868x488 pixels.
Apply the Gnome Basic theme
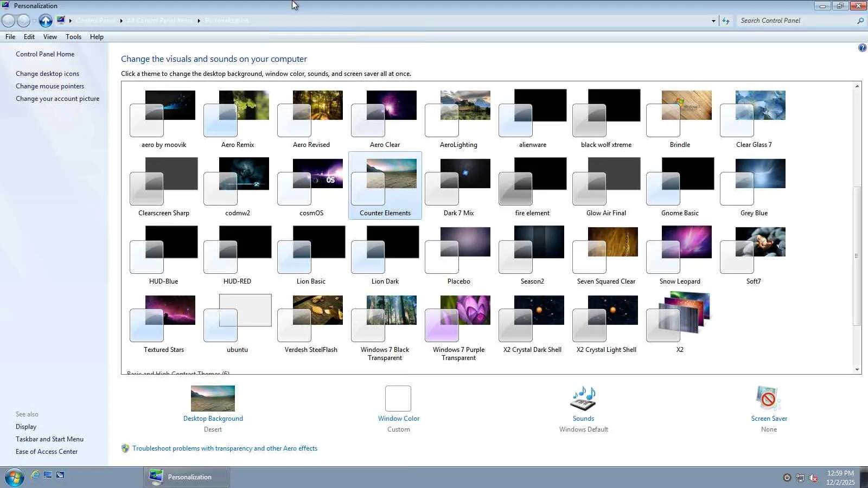680,187
